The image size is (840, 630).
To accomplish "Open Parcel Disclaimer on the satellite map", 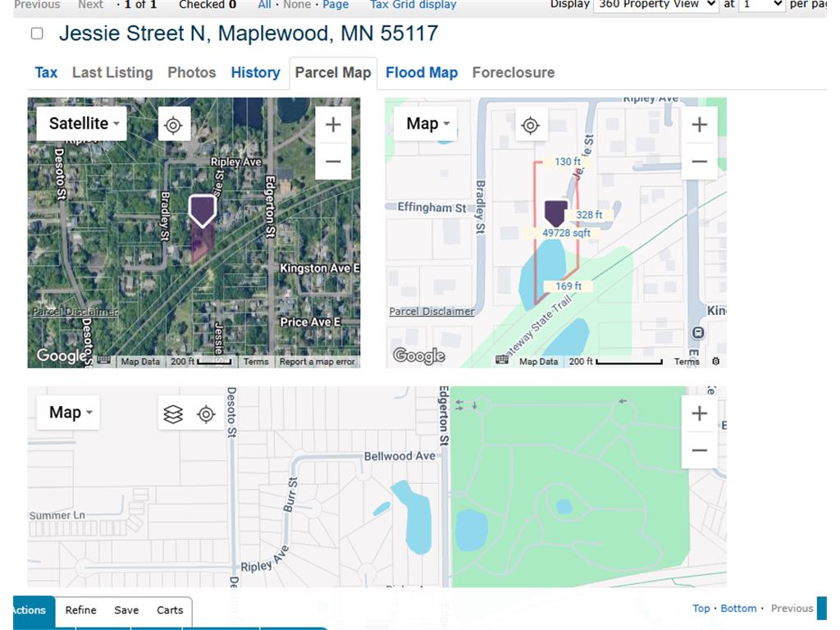I will point(75,311).
